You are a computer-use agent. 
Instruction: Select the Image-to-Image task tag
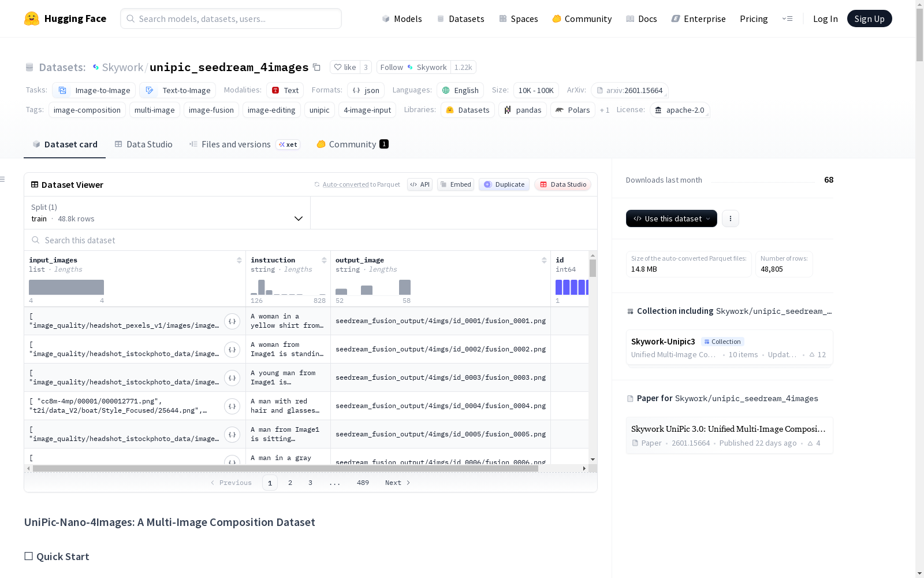94,90
